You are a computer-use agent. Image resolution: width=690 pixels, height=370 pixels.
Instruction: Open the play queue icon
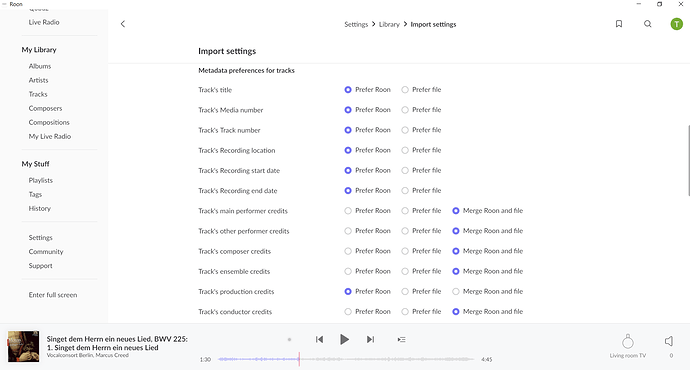click(401, 340)
